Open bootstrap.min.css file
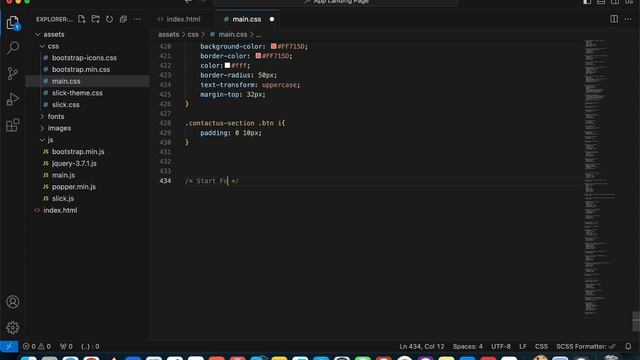The image size is (640, 360). pyautogui.click(x=81, y=69)
